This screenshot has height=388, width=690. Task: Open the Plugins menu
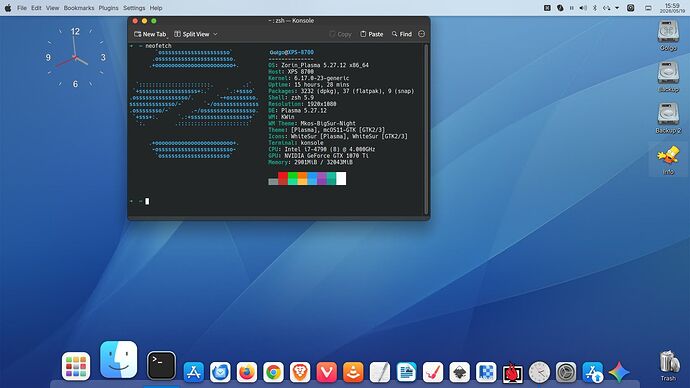tap(108, 8)
